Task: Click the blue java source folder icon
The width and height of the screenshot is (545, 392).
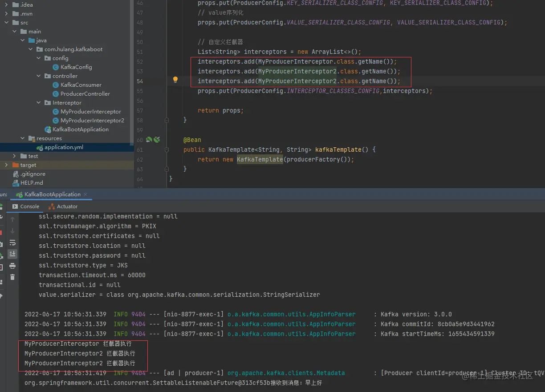Action: click(32, 40)
